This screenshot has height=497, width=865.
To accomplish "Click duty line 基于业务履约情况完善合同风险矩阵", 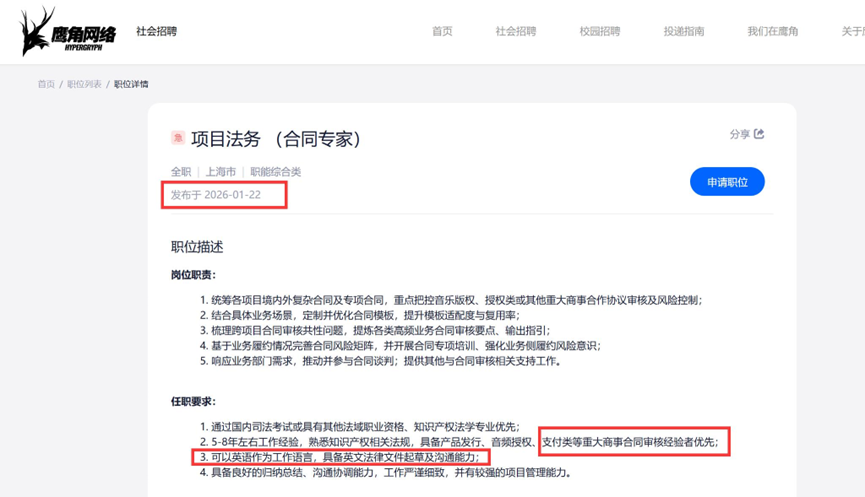I will [x=400, y=346].
